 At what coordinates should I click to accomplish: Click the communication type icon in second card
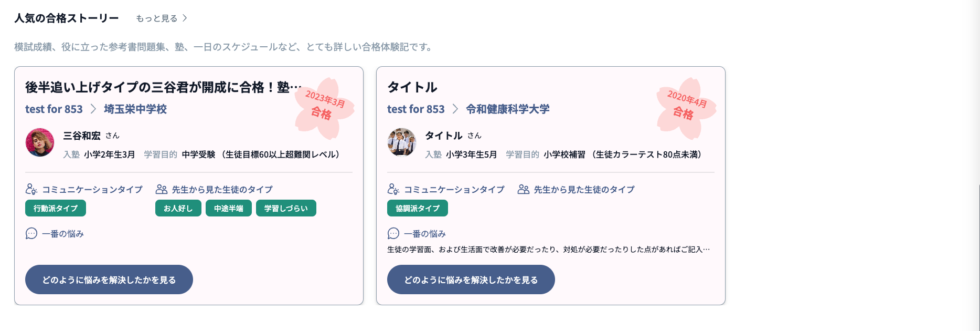point(393,189)
